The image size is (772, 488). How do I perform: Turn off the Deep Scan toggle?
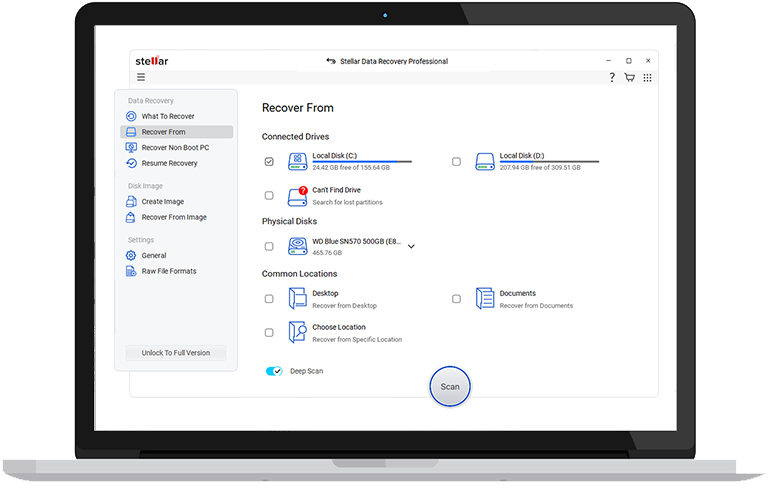pos(274,371)
